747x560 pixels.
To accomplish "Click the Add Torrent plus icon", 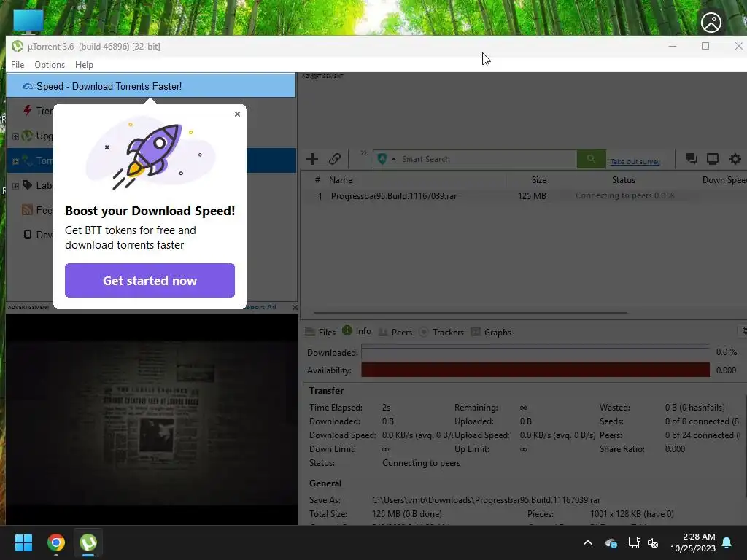I will [312, 158].
